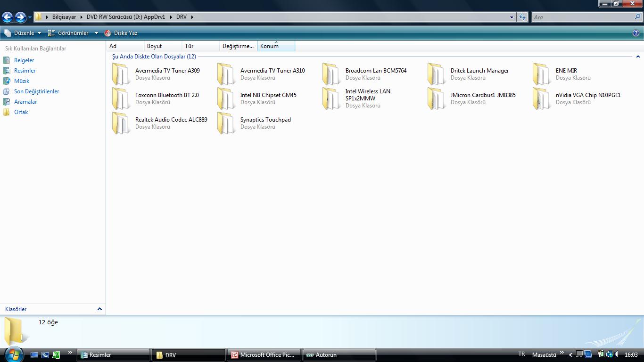Open Müzik favorite link

(x=22, y=81)
